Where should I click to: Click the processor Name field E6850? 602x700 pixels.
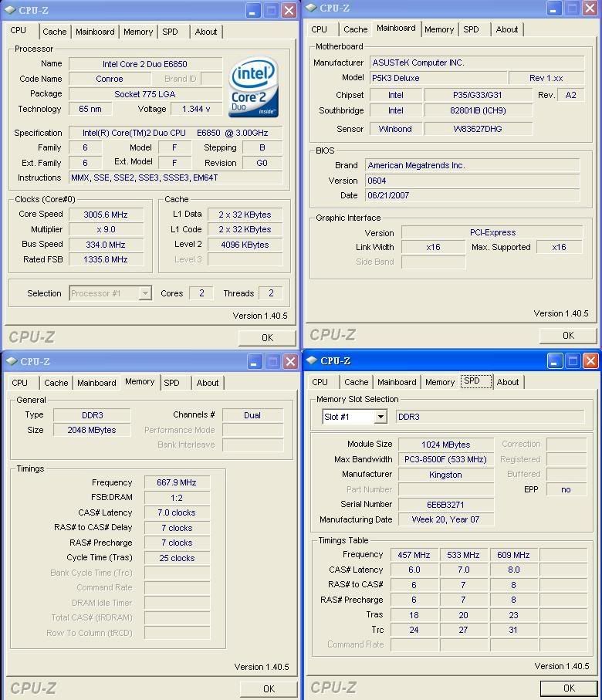click(145, 64)
